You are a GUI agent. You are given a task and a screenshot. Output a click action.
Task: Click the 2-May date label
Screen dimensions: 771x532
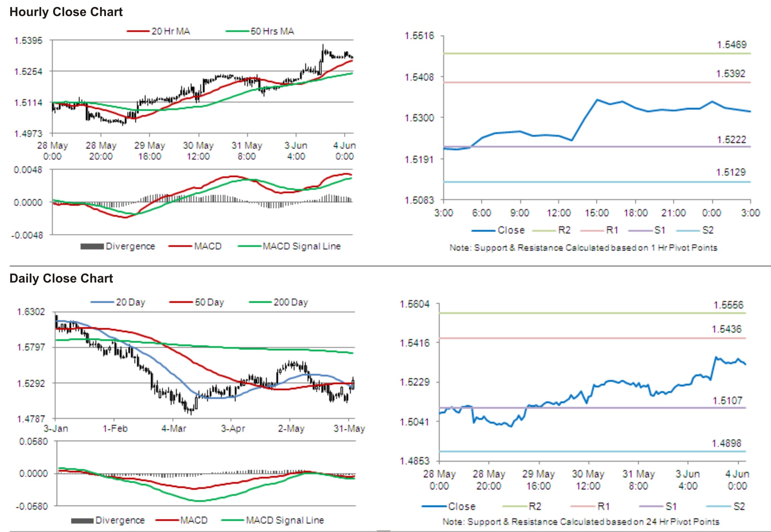click(291, 429)
